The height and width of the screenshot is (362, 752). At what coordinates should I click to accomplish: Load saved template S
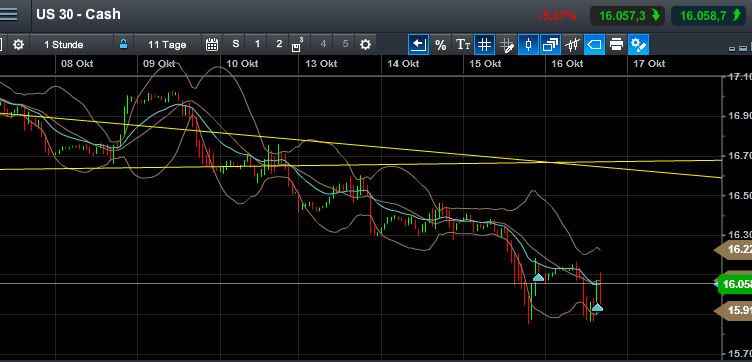click(235, 44)
